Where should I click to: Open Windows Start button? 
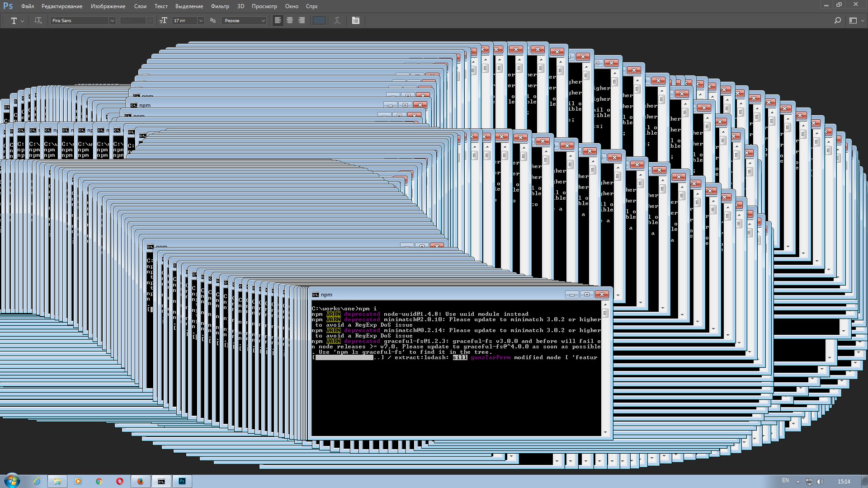pos(12,481)
